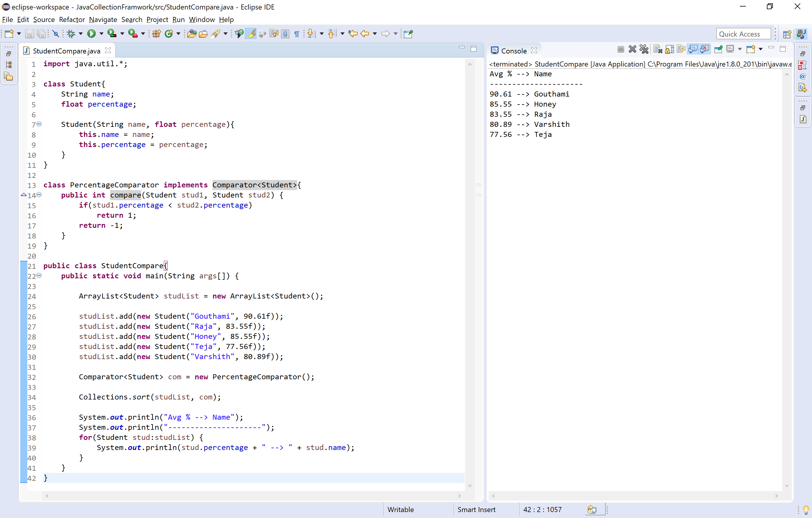
Task: Open the New wizard
Action: (9, 33)
